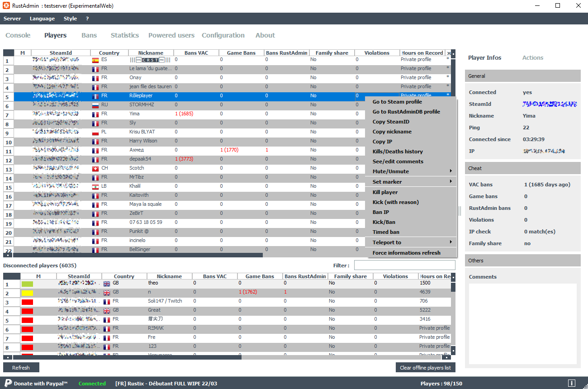Choose Kills/Deaths history
This screenshot has width=588, height=389.
pyautogui.click(x=411, y=152)
